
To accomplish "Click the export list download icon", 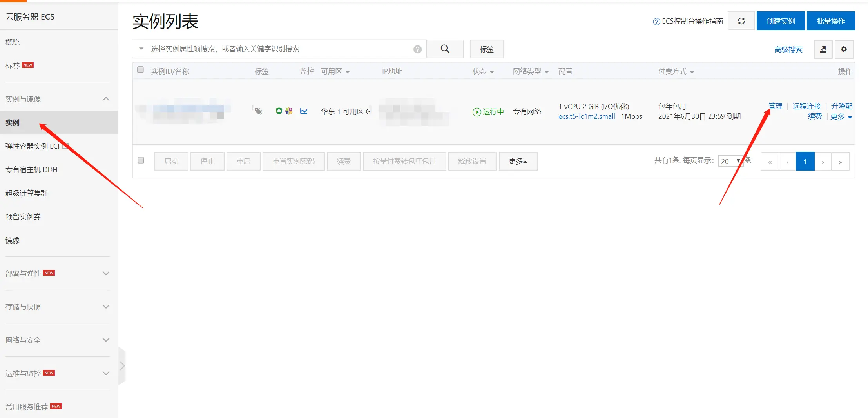I will 823,49.
